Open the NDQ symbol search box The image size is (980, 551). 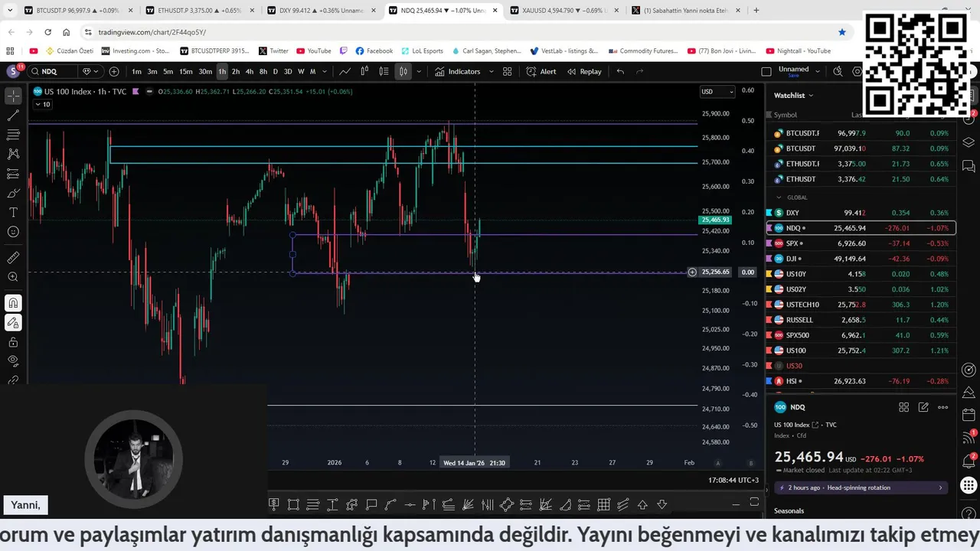pos(52,71)
